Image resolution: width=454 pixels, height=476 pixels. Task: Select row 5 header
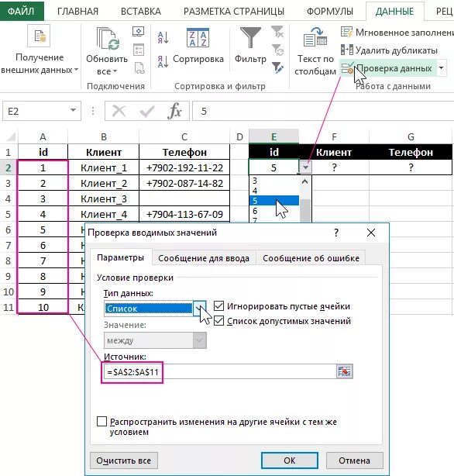[9, 214]
